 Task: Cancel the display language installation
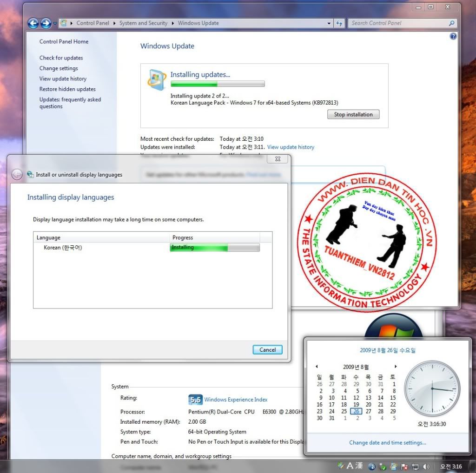tap(267, 349)
